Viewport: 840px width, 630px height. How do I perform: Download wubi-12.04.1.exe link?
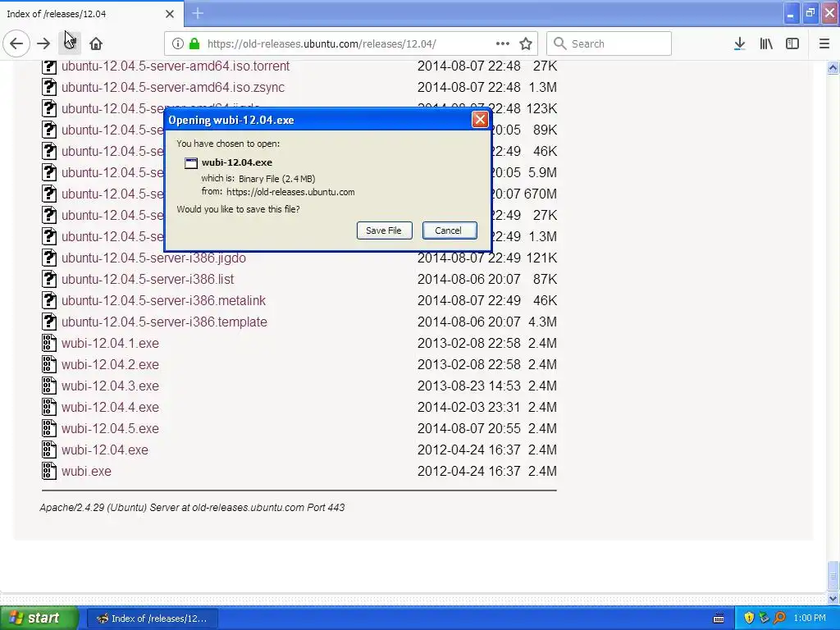click(x=110, y=343)
